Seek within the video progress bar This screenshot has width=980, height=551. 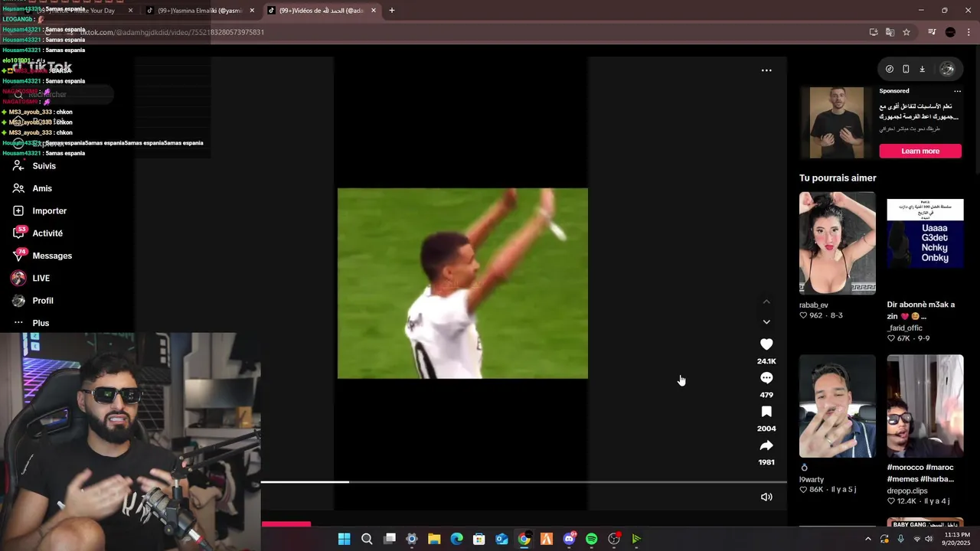[x=524, y=482]
